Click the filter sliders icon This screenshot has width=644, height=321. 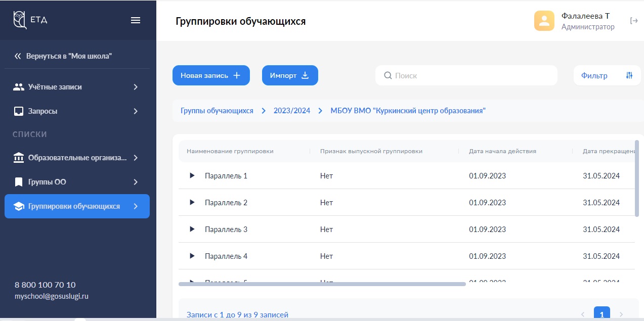(x=629, y=75)
